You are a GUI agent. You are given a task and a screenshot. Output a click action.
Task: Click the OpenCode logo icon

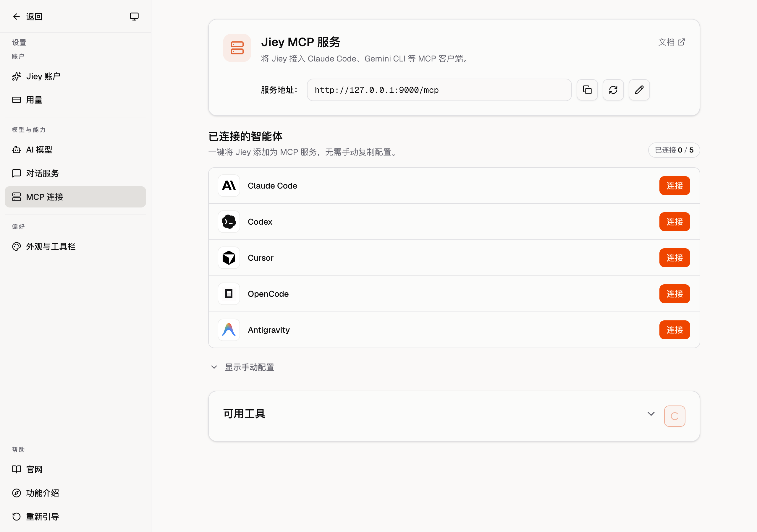(229, 294)
